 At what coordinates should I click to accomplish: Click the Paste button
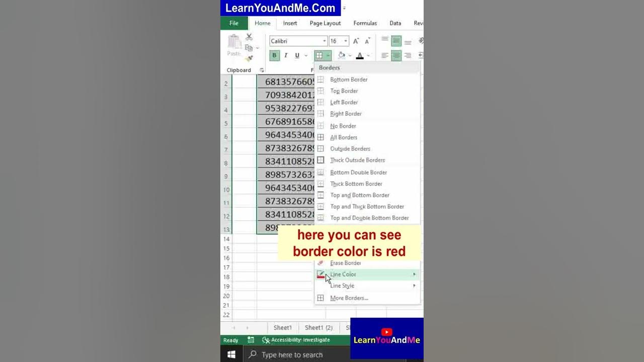pos(234,45)
